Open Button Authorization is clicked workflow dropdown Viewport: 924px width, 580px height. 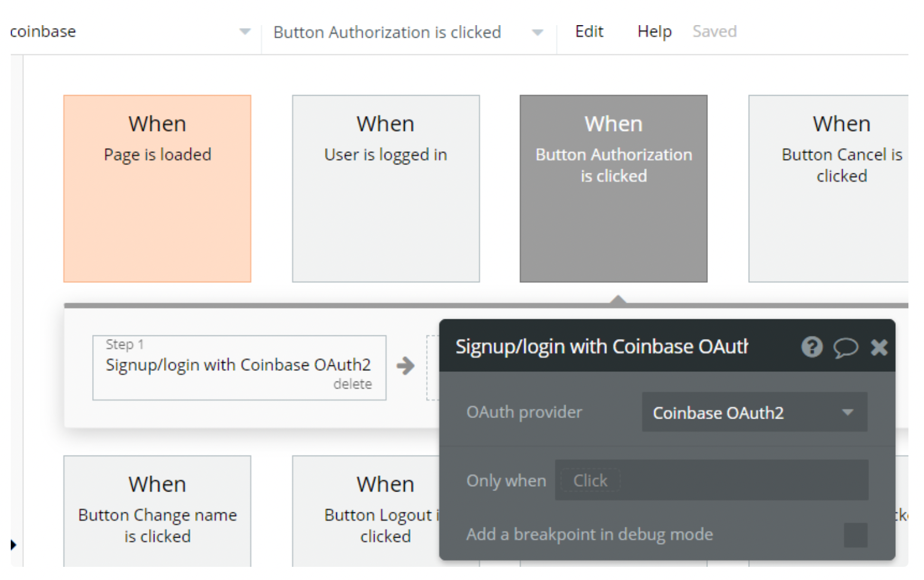click(409, 32)
